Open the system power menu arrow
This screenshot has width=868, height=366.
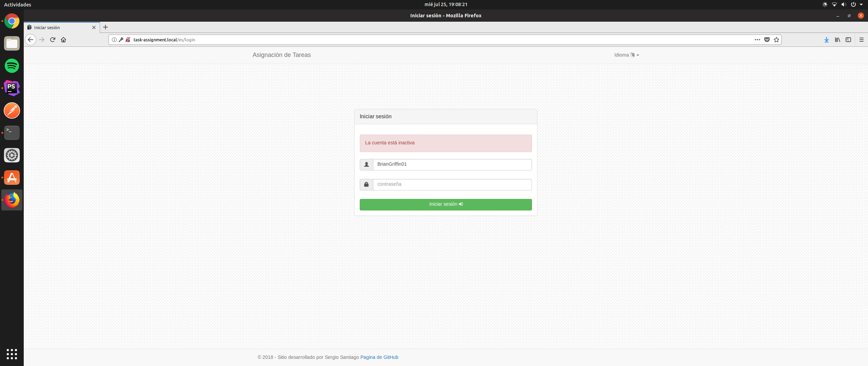(861, 4)
